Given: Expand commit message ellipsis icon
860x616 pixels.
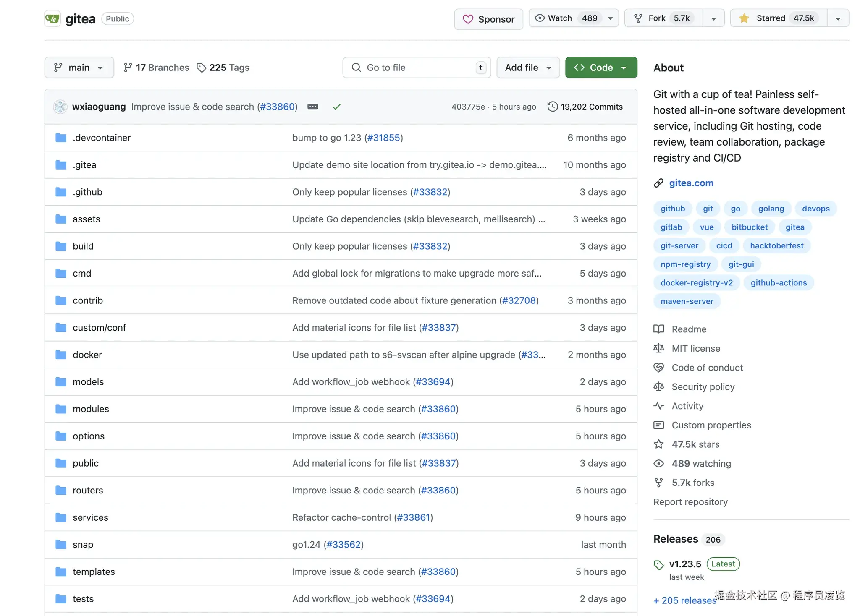Looking at the screenshot, I should coord(313,107).
